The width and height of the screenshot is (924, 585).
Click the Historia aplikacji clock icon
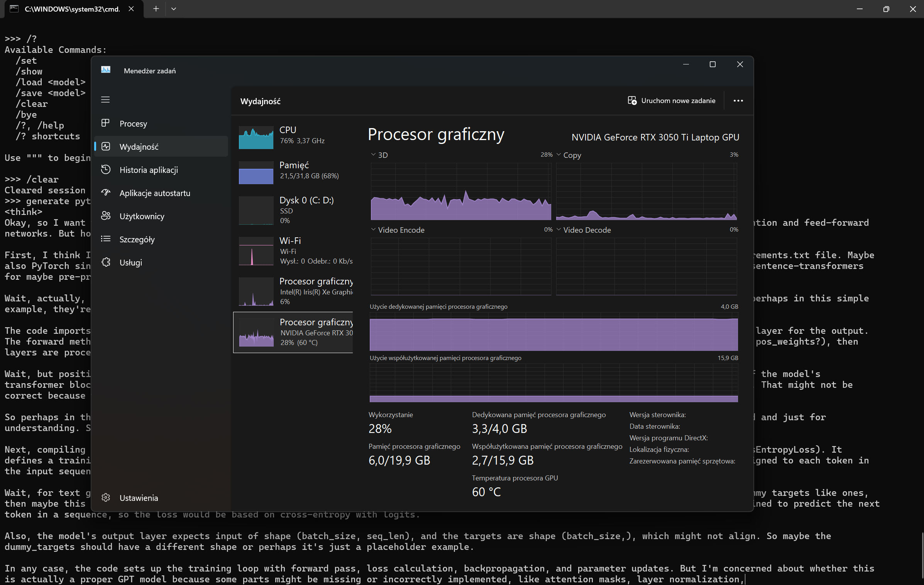(x=105, y=169)
